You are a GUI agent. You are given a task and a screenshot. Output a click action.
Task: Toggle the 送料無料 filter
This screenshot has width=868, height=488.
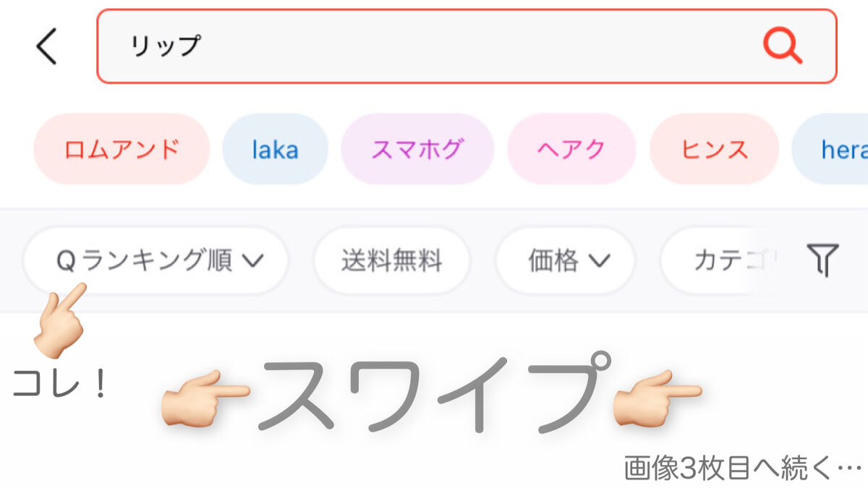(391, 262)
